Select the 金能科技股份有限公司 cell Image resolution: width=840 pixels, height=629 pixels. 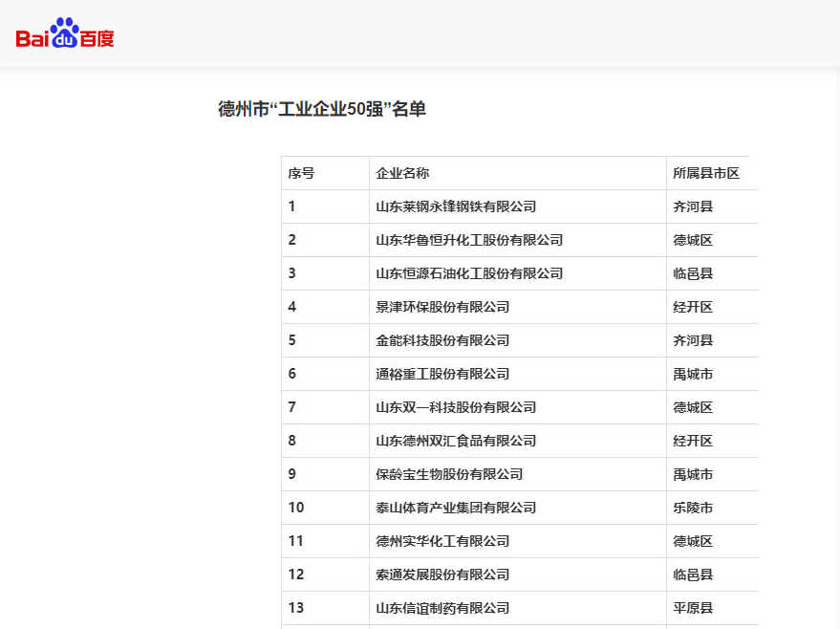click(442, 340)
